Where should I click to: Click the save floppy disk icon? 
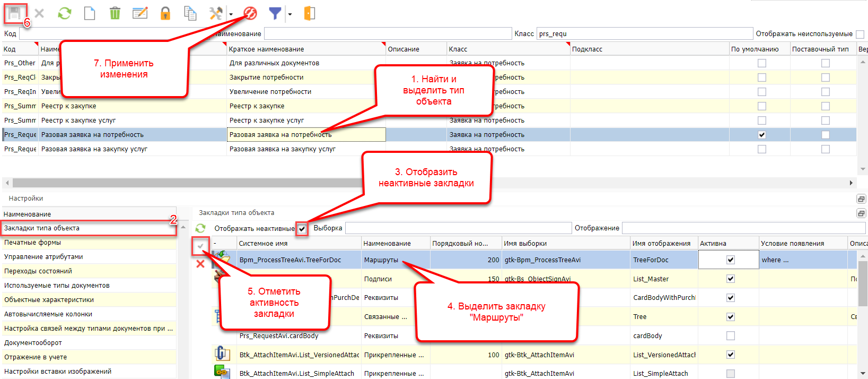pos(14,13)
